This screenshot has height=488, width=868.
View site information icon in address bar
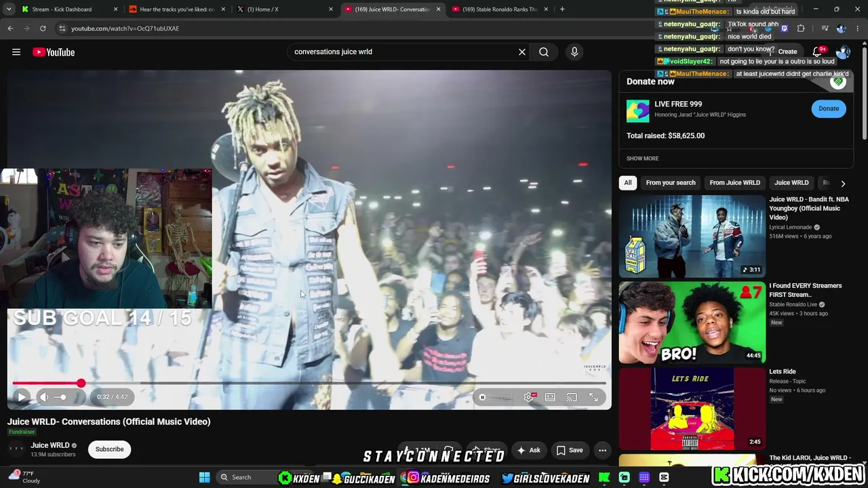coord(62,28)
